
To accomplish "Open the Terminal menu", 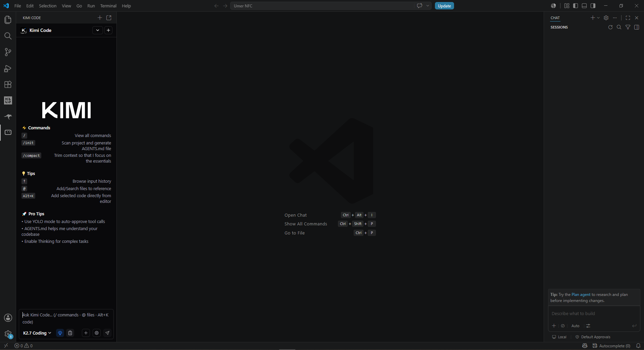I will pos(108,6).
